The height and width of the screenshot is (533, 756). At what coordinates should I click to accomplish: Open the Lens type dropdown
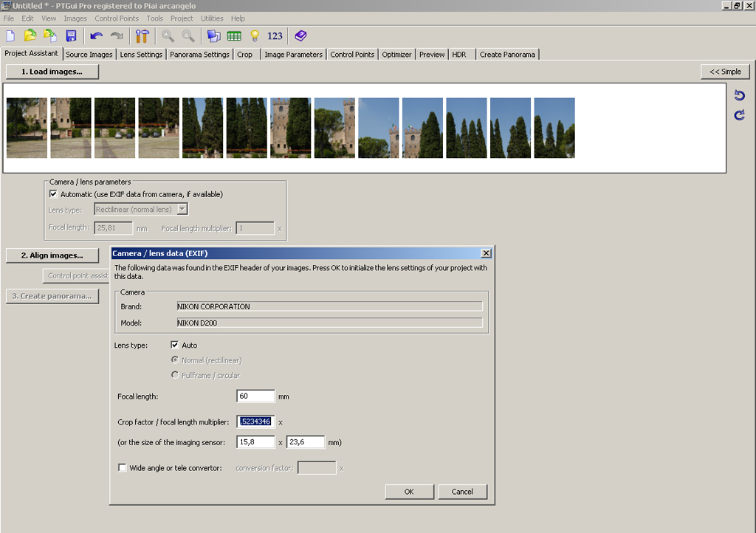(182, 209)
